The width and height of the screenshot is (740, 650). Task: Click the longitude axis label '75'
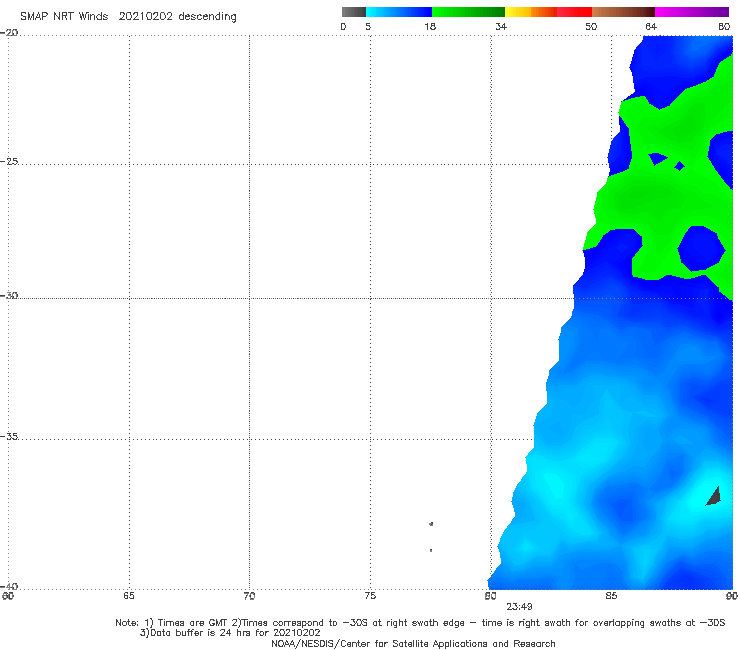click(x=370, y=596)
